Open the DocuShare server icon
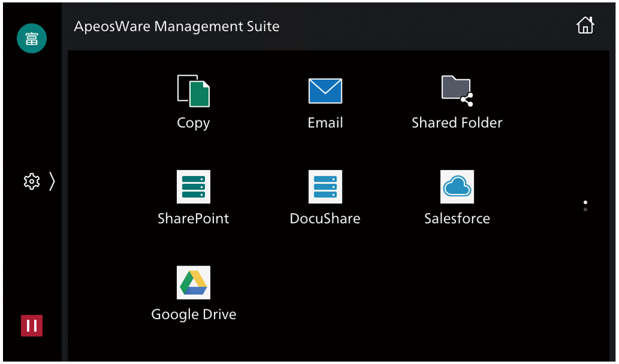 tap(325, 187)
